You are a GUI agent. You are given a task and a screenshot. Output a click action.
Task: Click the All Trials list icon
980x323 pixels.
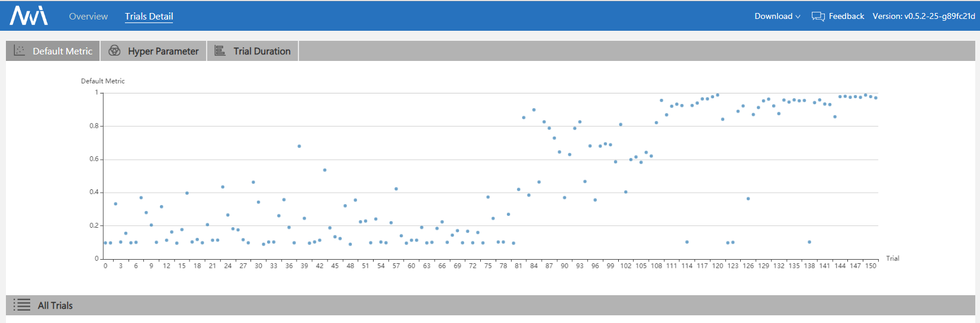22,305
